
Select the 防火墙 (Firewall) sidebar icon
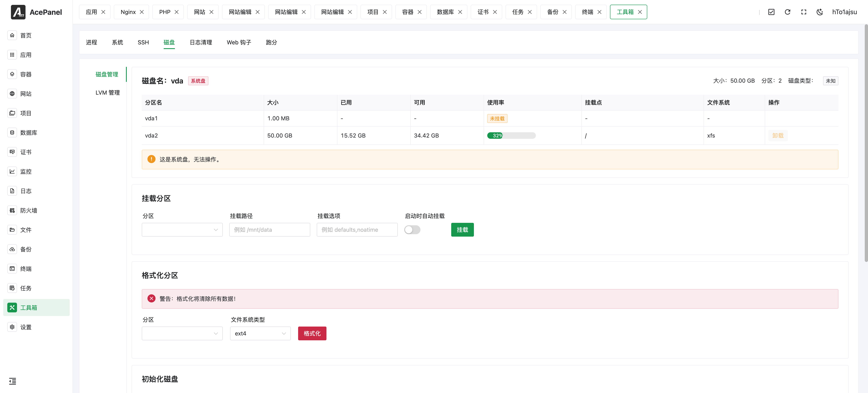(x=12, y=210)
